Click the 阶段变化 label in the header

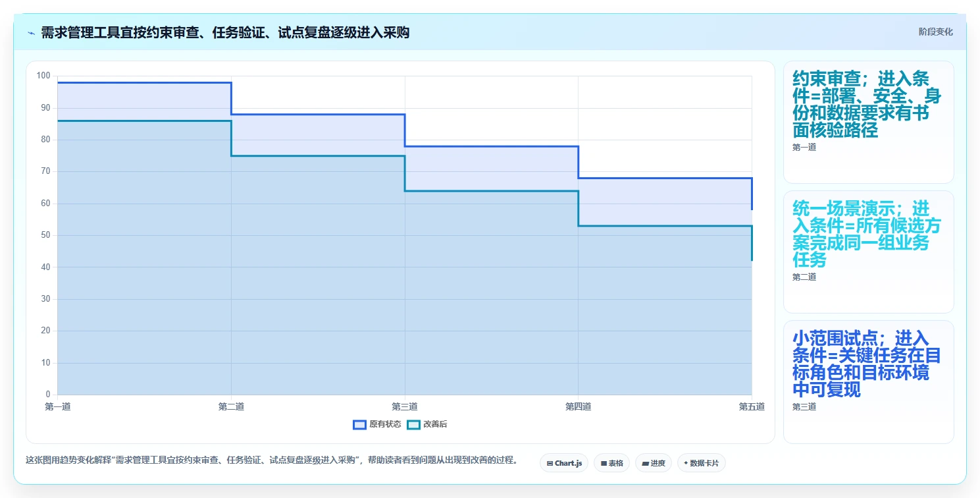tap(935, 32)
